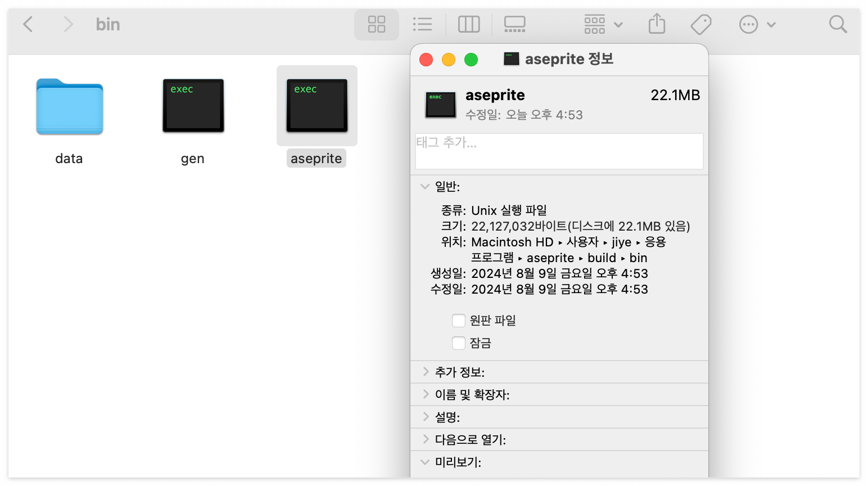
Task: Zoom the aseprite info window
Action: pos(471,60)
